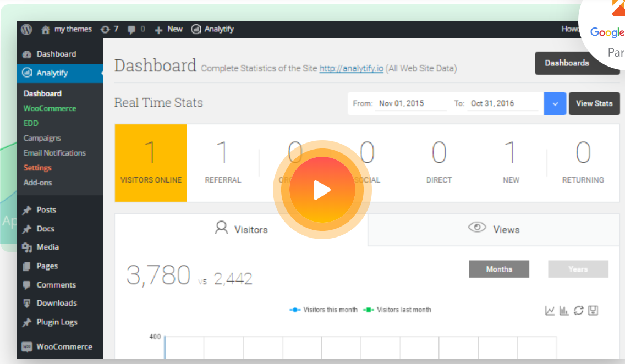Click the Visitors person icon

221,228
